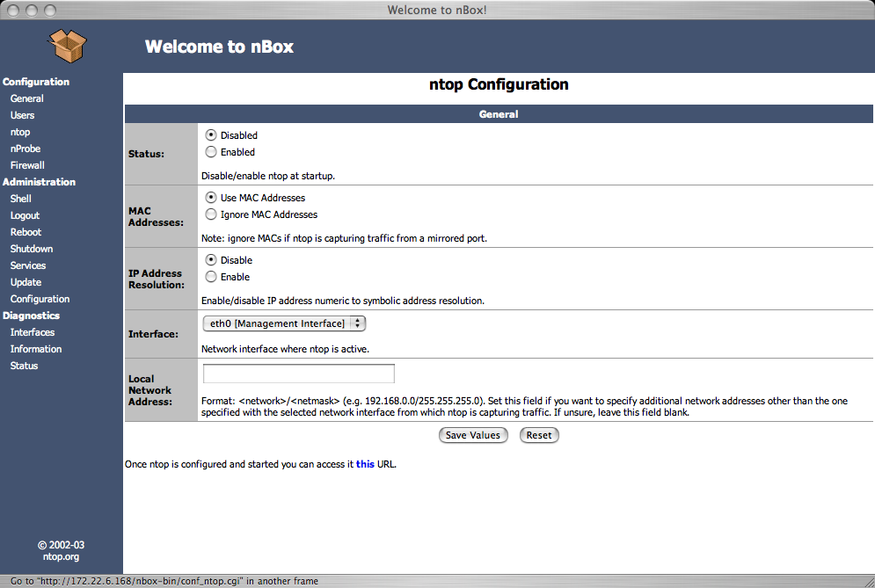Go to the ntop sidebar entry
The image size is (875, 588).
coord(20,132)
